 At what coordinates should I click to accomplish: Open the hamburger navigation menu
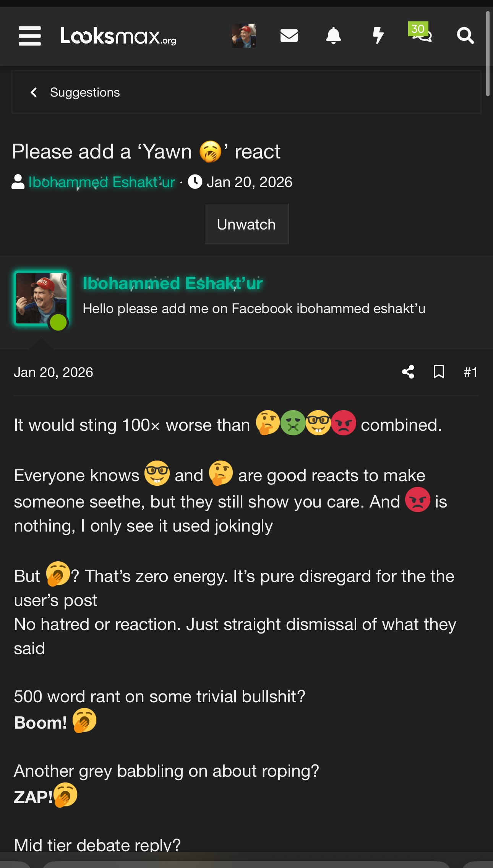(x=30, y=36)
